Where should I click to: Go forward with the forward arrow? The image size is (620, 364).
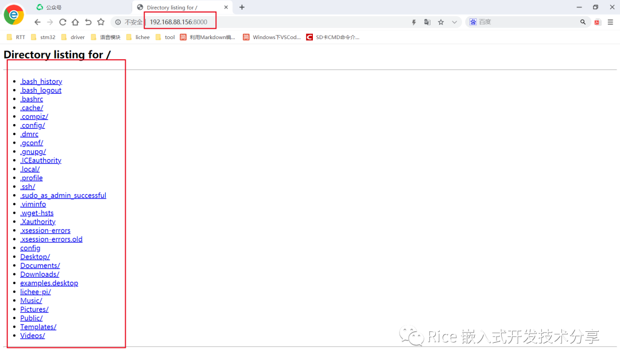click(x=50, y=22)
